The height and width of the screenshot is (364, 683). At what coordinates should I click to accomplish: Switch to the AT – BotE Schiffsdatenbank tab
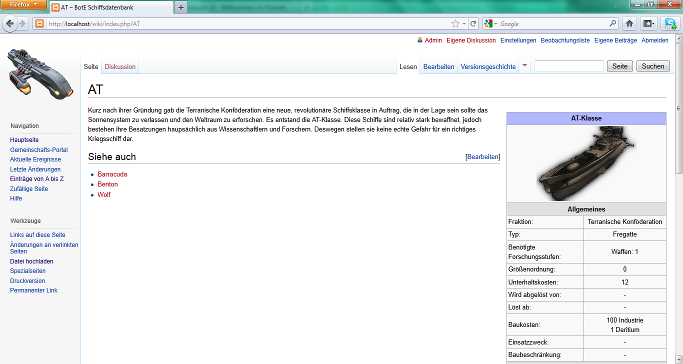[112, 7]
